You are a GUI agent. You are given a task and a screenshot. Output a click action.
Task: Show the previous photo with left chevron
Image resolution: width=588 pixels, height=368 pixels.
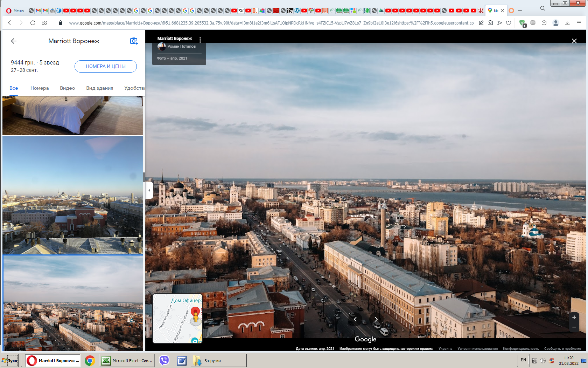coord(355,319)
